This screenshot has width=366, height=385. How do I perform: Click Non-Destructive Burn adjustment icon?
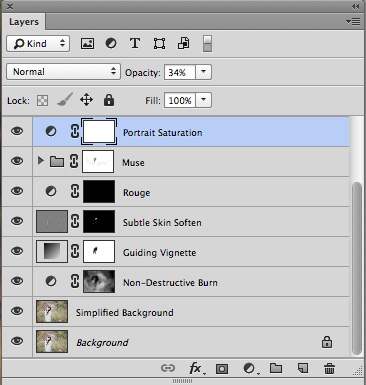(51, 281)
